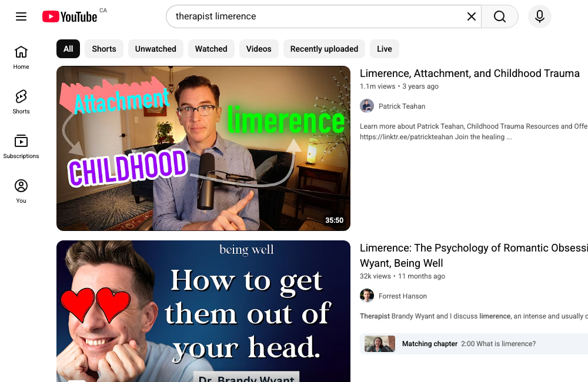Select the Shorts filter chip
588x382 pixels.
(x=104, y=49)
